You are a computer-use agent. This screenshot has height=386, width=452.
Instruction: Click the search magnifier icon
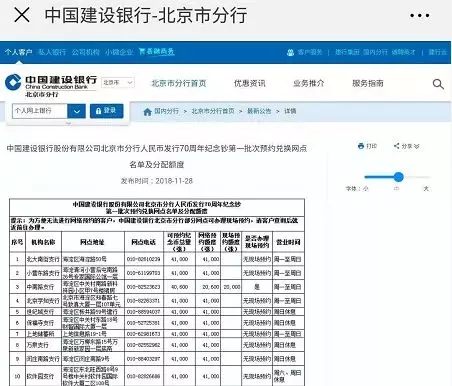pyautogui.click(x=438, y=84)
